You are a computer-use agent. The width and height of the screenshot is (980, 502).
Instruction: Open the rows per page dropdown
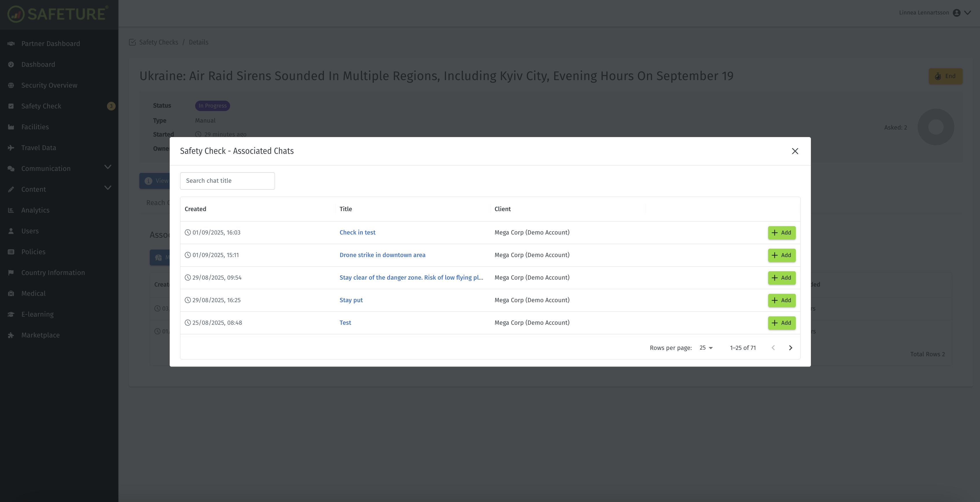click(x=705, y=348)
